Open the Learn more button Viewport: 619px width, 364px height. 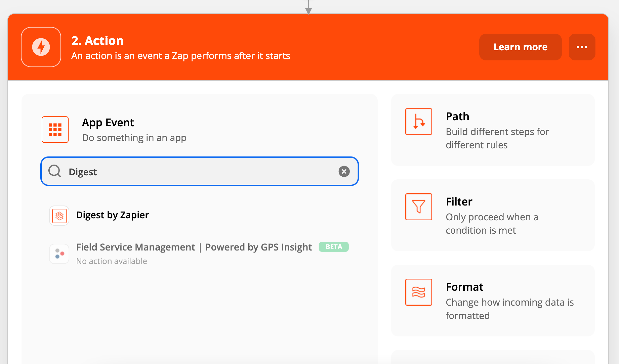tap(520, 47)
